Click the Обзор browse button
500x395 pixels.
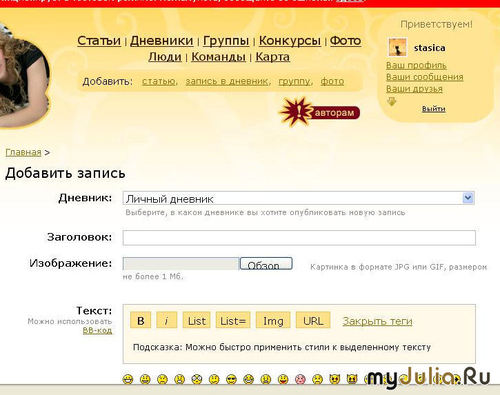pyautogui.click(x=266, y=264)
